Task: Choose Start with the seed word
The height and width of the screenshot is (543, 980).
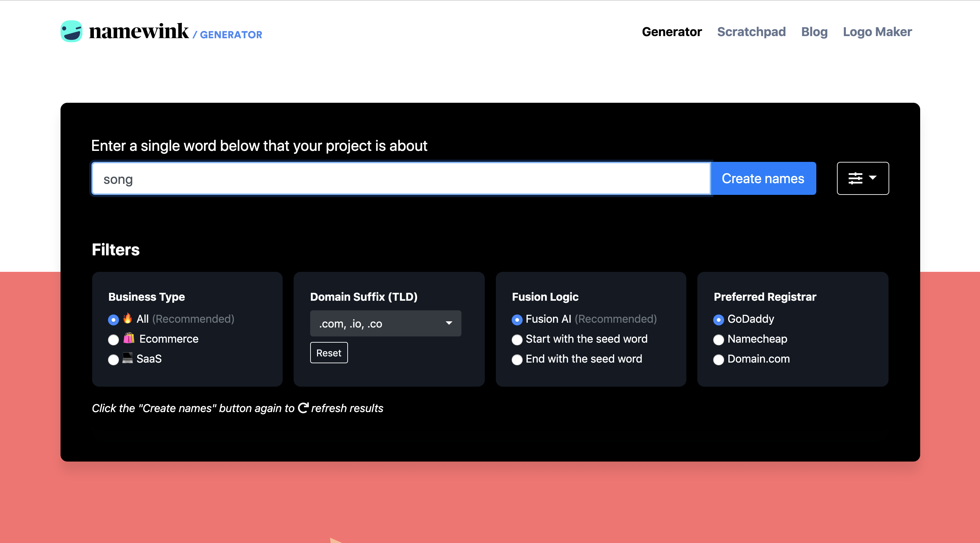Action: click(x=516, y=340)
